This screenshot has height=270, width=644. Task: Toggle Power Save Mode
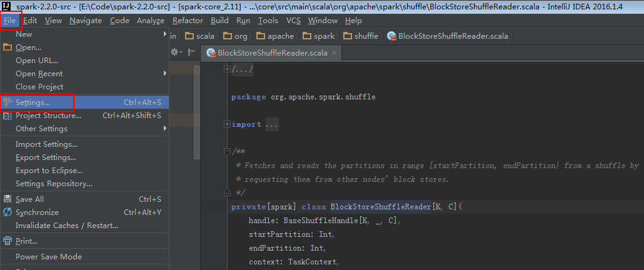[84, 257]
